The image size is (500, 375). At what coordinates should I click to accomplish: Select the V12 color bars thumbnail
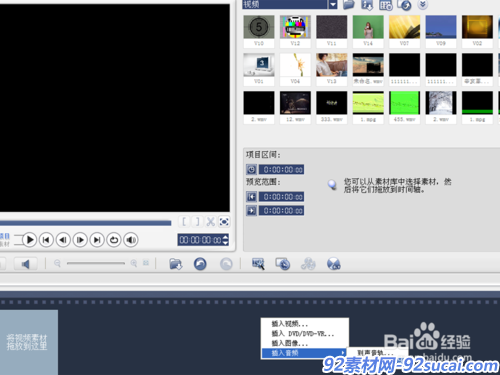[x=295, y=27]
